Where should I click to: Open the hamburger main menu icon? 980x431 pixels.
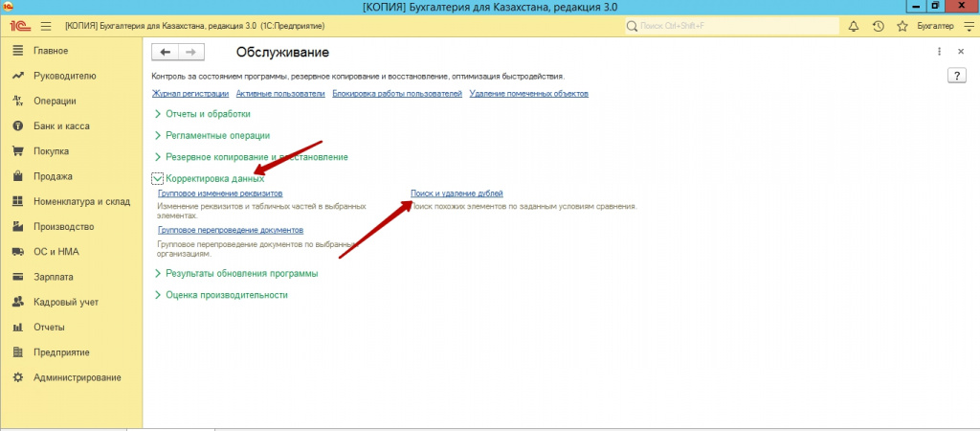(46, 26)
